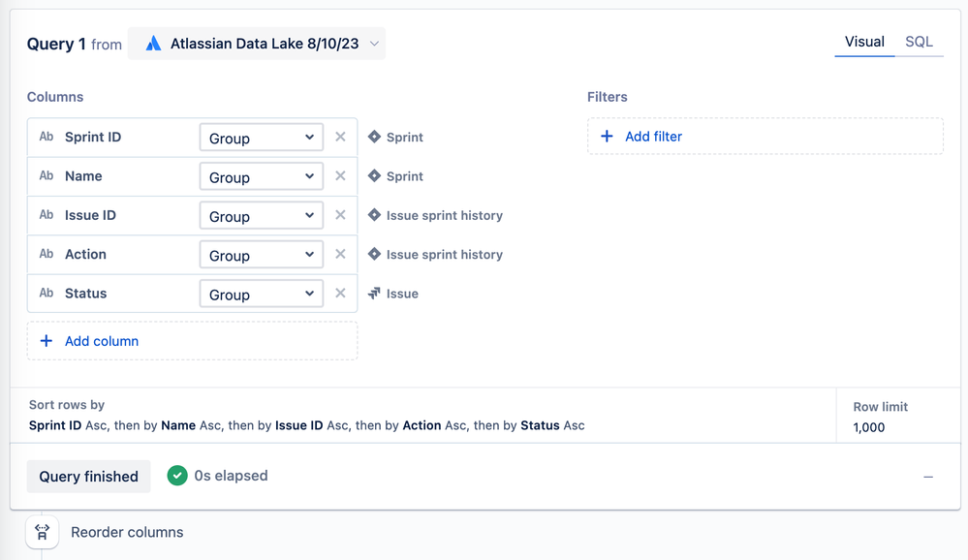Screen dimensions: 968x560
Task: Switch to the Visual tab
Action: 864,42
